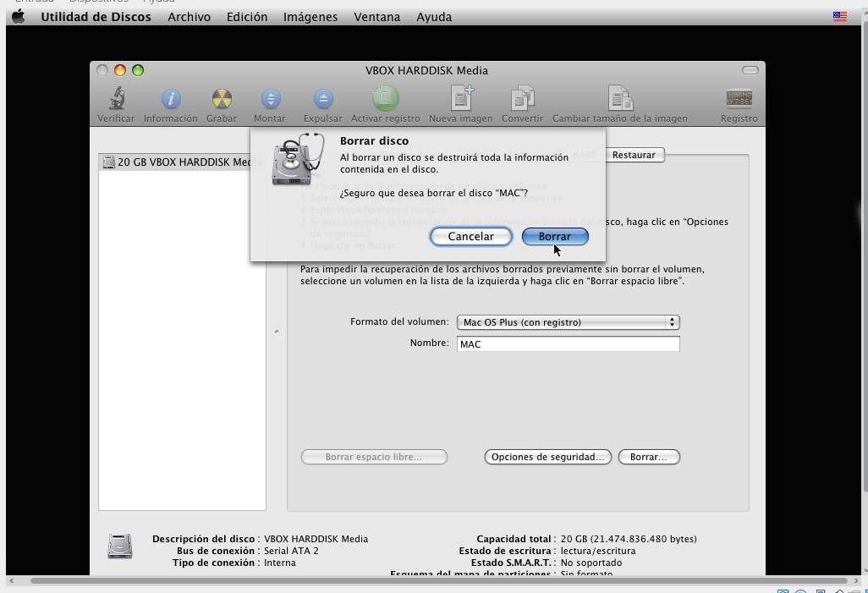Click the 'No soportado' S.M.A.R.T. value
868x593 pixels.
pyautogui.click(x=591, y=563)
